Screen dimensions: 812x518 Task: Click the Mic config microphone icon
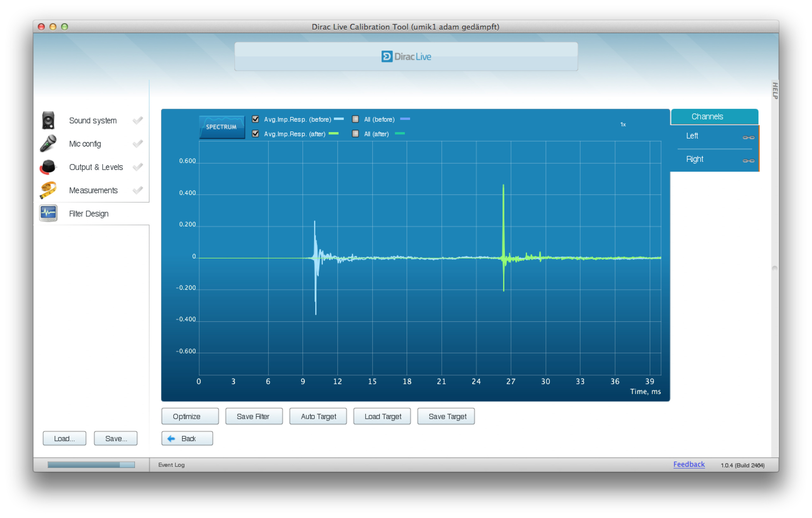pos(48,143)
